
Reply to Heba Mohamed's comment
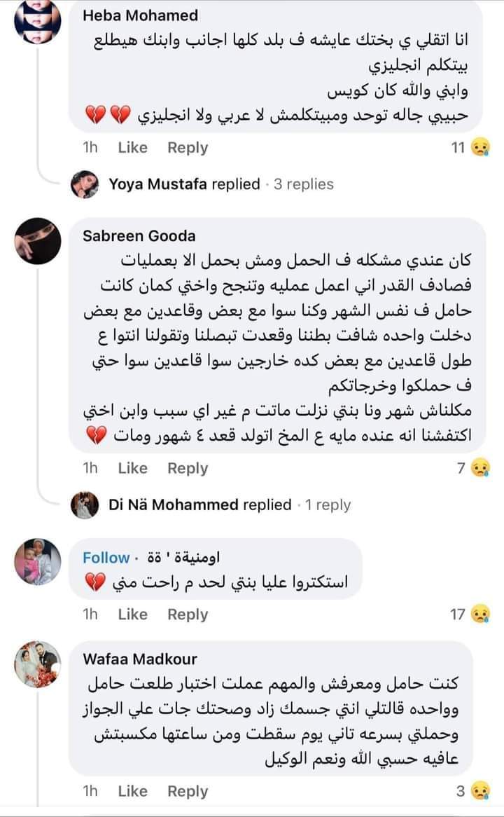[188, 148]
